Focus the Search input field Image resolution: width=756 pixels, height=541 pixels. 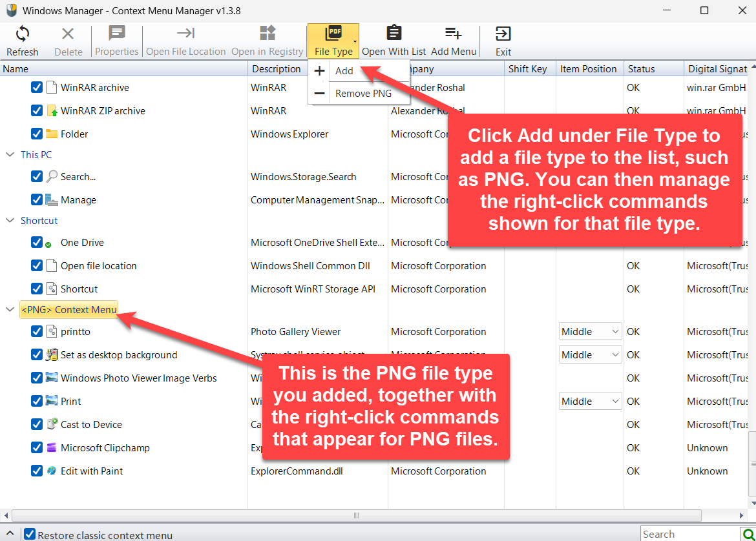691,535
